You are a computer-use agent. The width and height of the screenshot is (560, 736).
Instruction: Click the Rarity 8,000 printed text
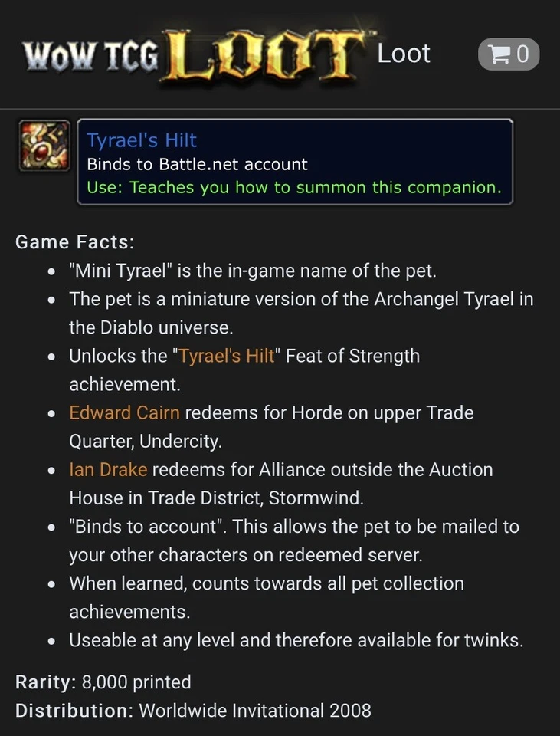[103, 682]
